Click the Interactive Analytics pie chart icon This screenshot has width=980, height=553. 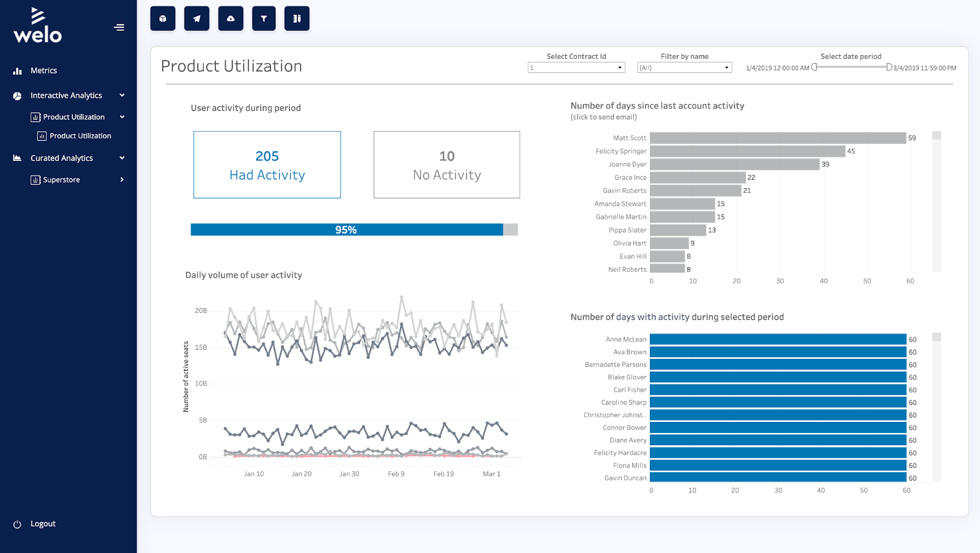[17, 95]
